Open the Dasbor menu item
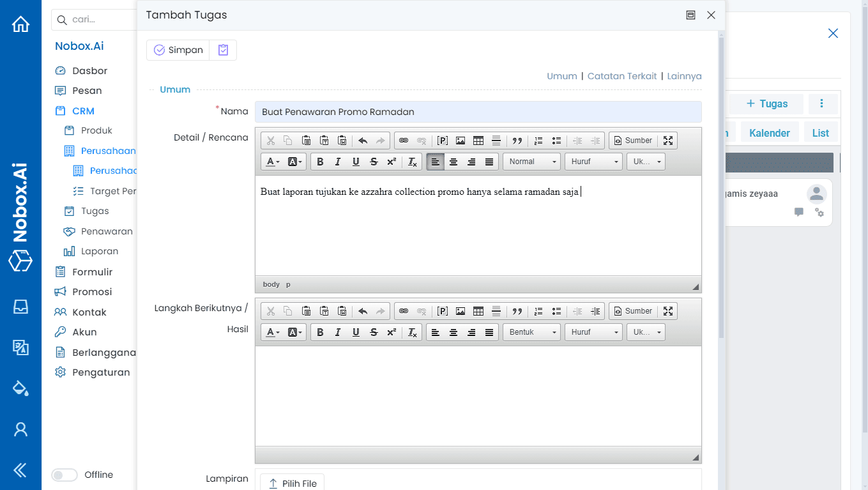 pyautogui.click(x=89, y=71)
